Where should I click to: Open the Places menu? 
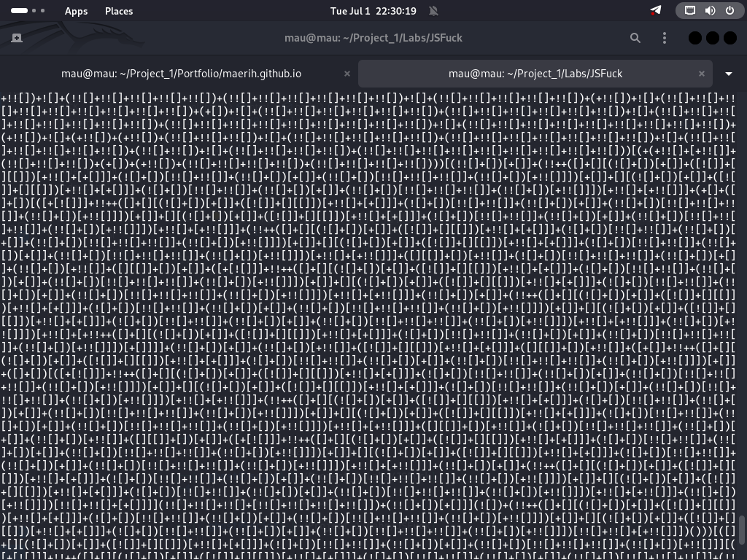click(x=118, y=10)
